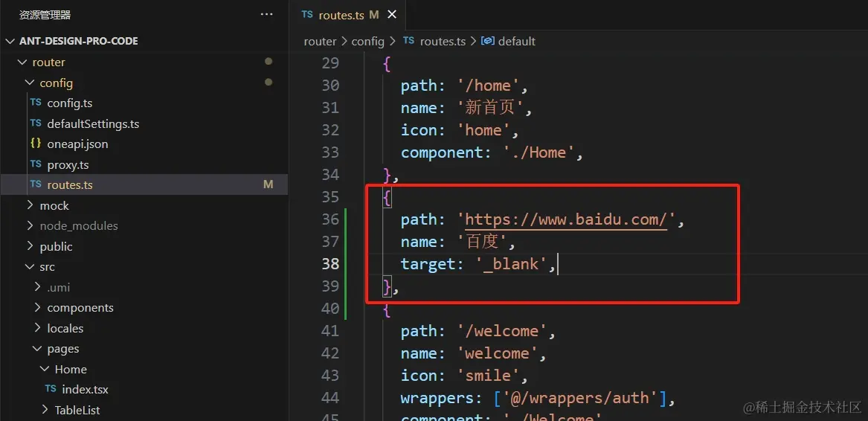Image resolution: width=868 pixels, height=421 pixels.
Task: Open the Explorer more actions ellipsis
Action: (x=267, y=15)
